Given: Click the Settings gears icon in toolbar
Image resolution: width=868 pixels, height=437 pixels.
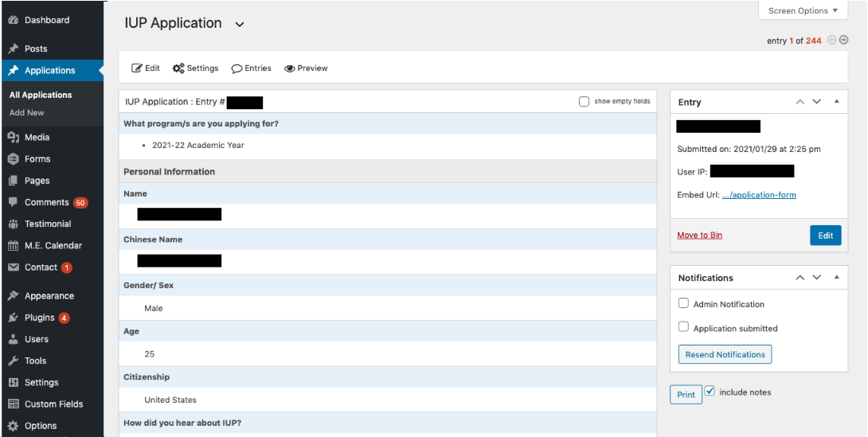Looking at the screenshot, I should click(178, 68).
